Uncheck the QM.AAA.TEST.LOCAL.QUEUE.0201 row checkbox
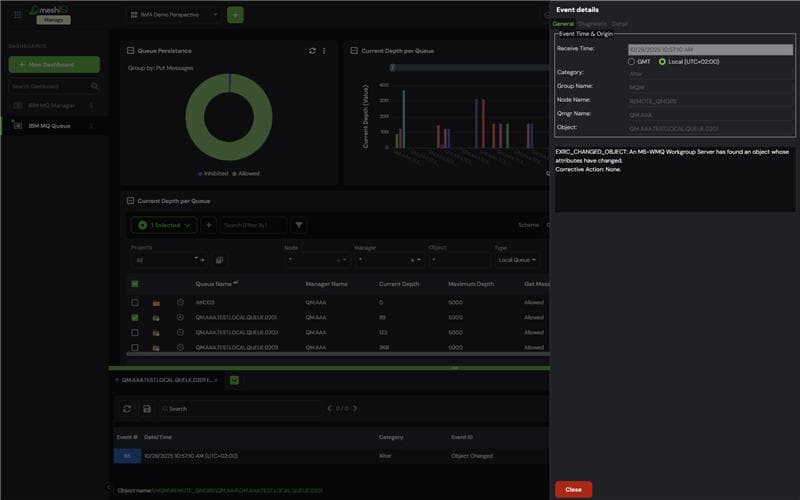The image size is (800, 500). [135, 317]
